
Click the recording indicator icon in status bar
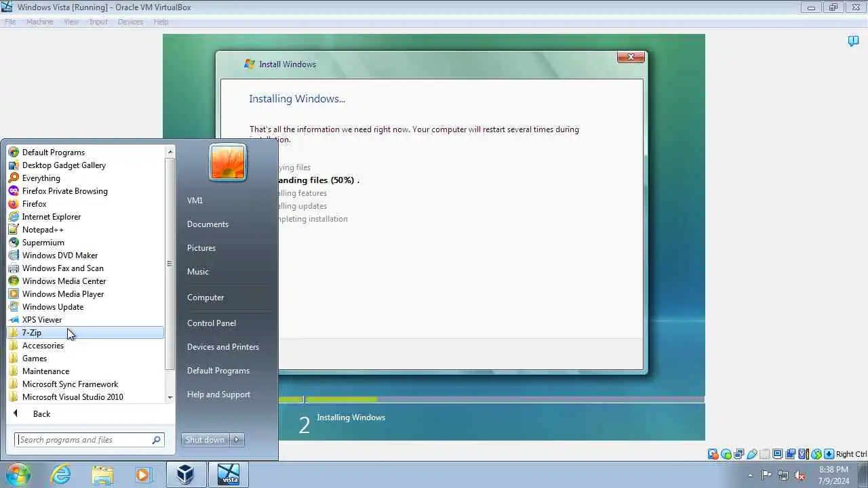pos(790,454)
